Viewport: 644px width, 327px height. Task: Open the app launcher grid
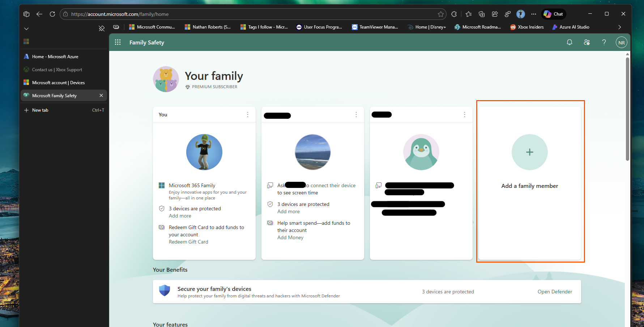[118, 43]
